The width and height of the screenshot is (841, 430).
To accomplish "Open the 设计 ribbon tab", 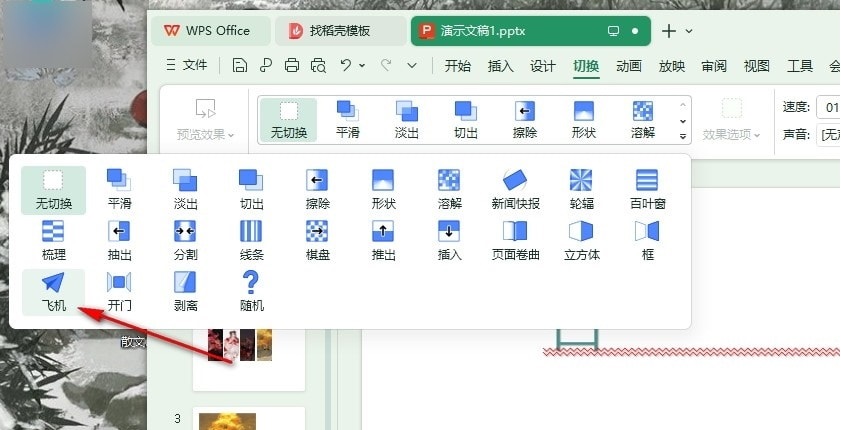I will (542, 66).
